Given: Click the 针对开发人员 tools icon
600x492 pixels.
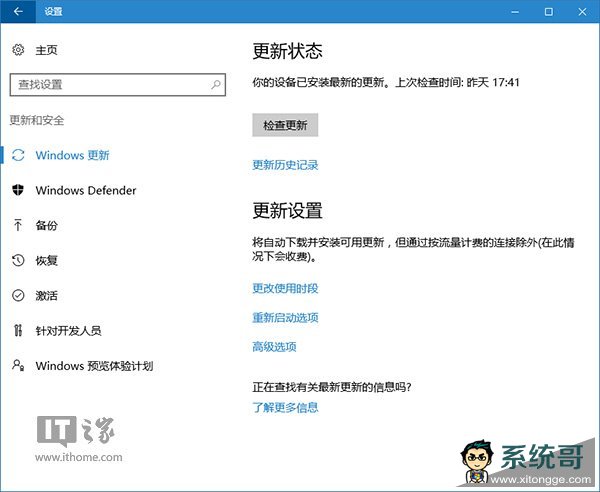Looking at the screenshot, I should (x=18, y=330).
